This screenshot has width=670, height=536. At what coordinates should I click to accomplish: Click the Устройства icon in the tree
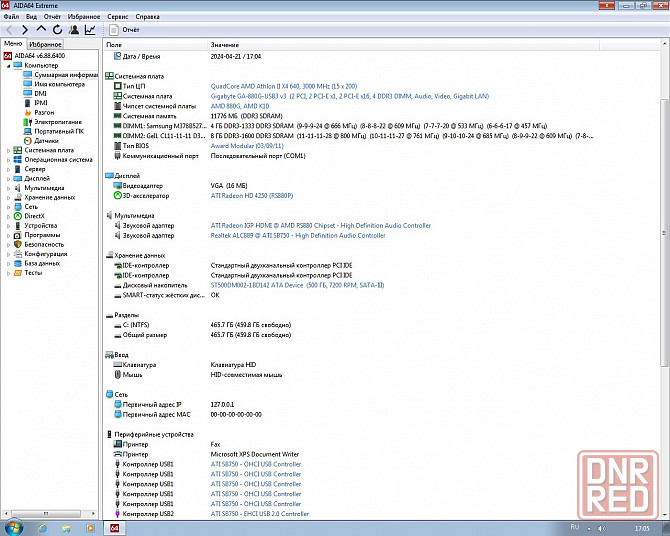click(18, 225)
